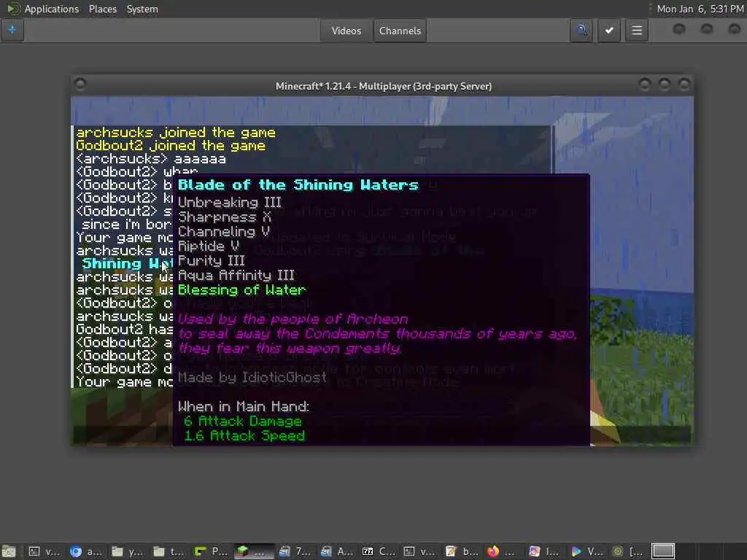Switch to the Videos tab

click(x=347, y=31)
